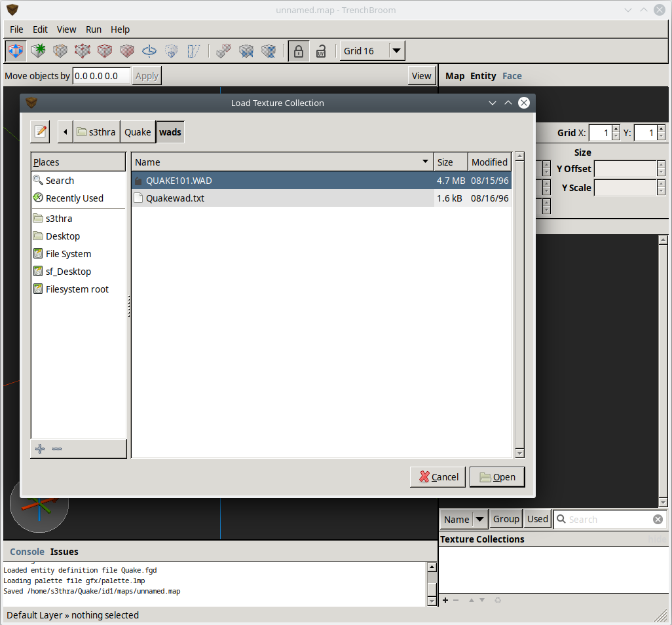
Task: Switch to the Console tab
Action: point(27,551)
